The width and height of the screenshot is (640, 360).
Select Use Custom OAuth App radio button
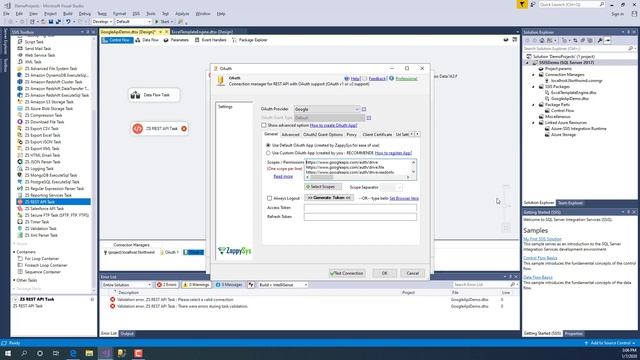[268, 153]
